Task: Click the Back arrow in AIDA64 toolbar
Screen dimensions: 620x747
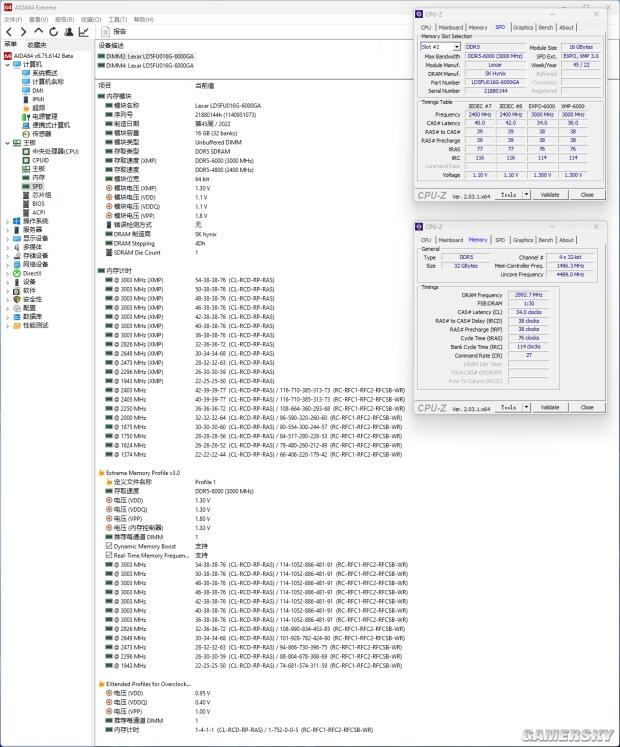Action: click(8, 32)
